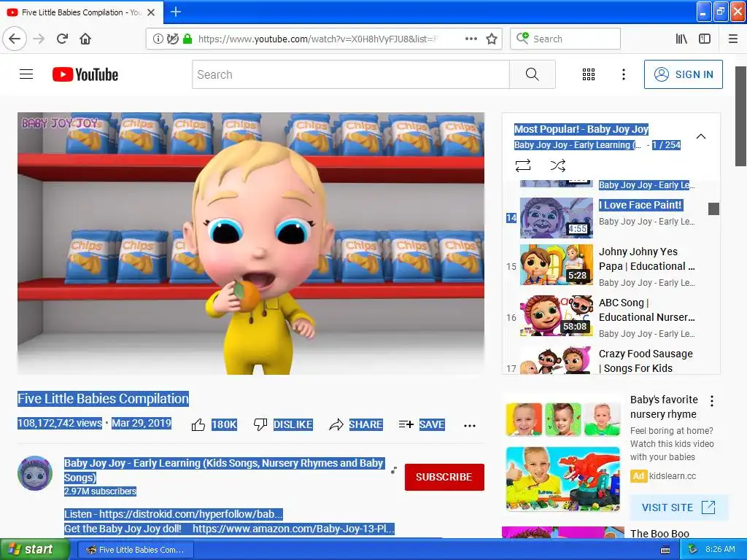The width and height of the screenshot is (747, 560).
Task: Bookmark this page with the star
Action: tap(492, 39)
